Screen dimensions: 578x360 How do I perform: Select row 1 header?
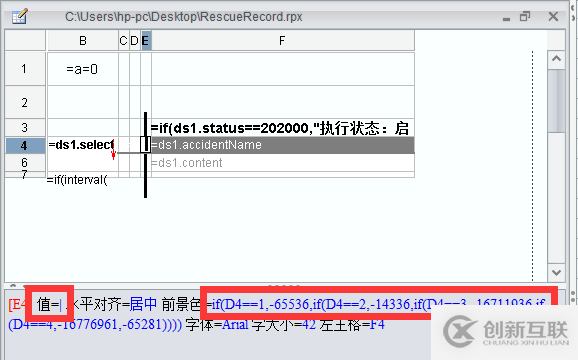point(25,69)
